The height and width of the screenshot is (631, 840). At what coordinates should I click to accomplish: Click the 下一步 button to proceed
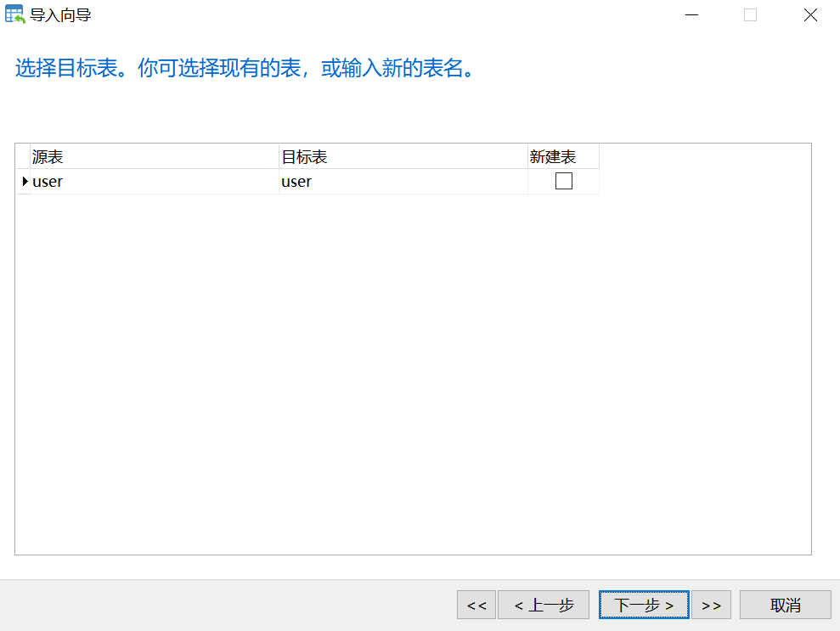[x=643, y=605]
